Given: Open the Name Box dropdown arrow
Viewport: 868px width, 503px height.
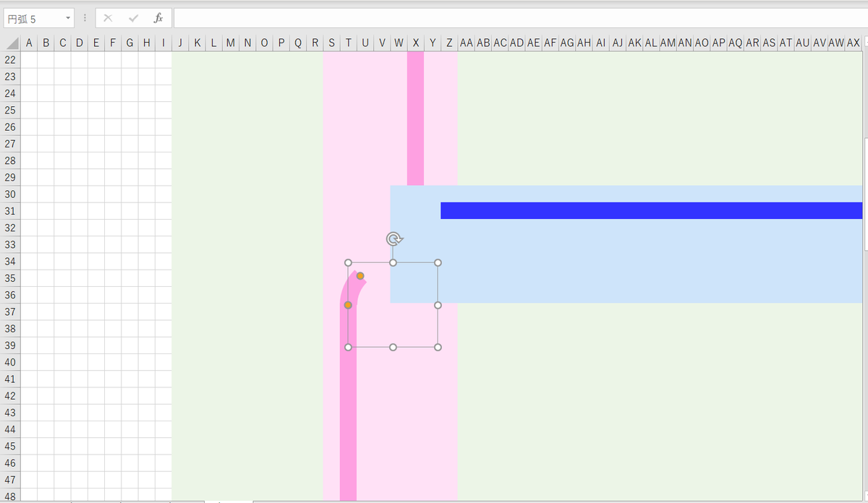Looking at the screenshot, I should 68,18.
